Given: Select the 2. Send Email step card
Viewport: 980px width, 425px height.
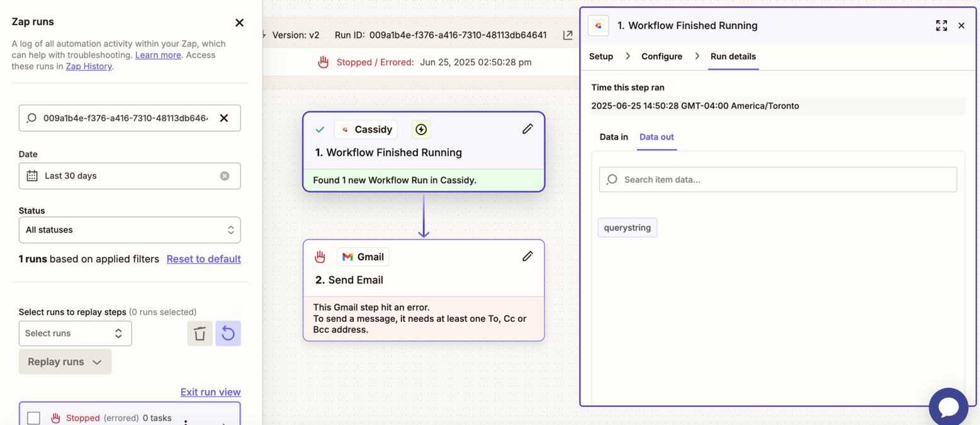Looking at the screenshot, I should 424,290.
